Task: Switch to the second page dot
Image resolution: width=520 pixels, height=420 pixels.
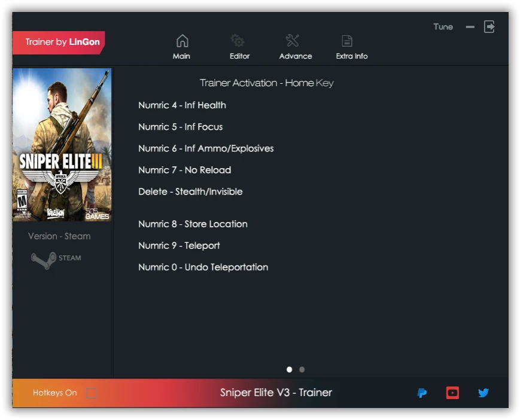Action: [302, 369]
